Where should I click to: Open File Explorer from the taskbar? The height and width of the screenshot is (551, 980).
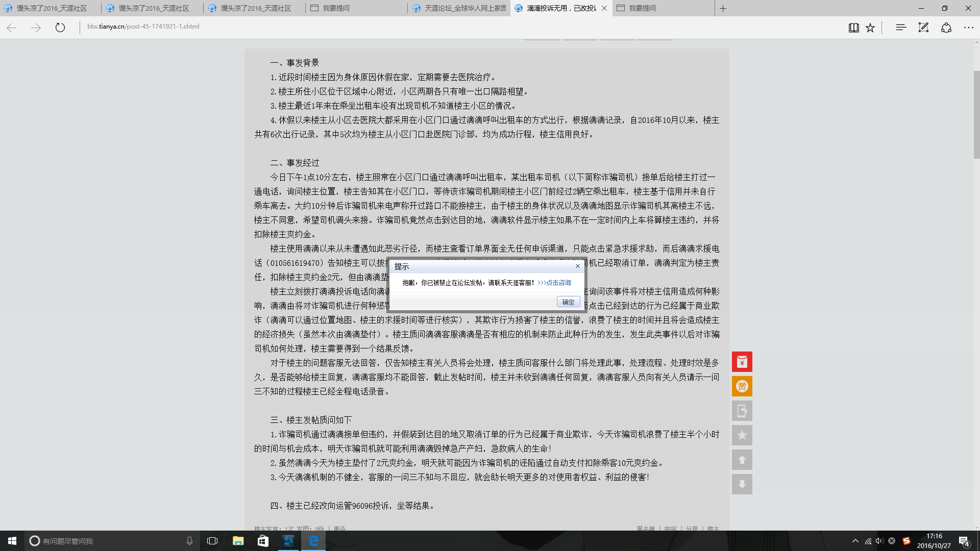point(238,541)
